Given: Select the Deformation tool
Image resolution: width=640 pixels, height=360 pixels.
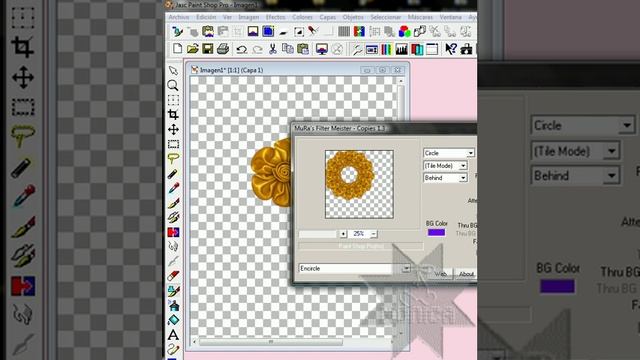Looking at the screenshot, I should coord(173,100).
